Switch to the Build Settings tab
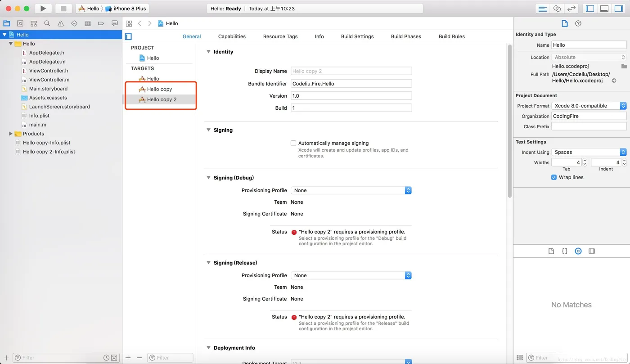The image size is (630, 364). [x=357, y=36]
